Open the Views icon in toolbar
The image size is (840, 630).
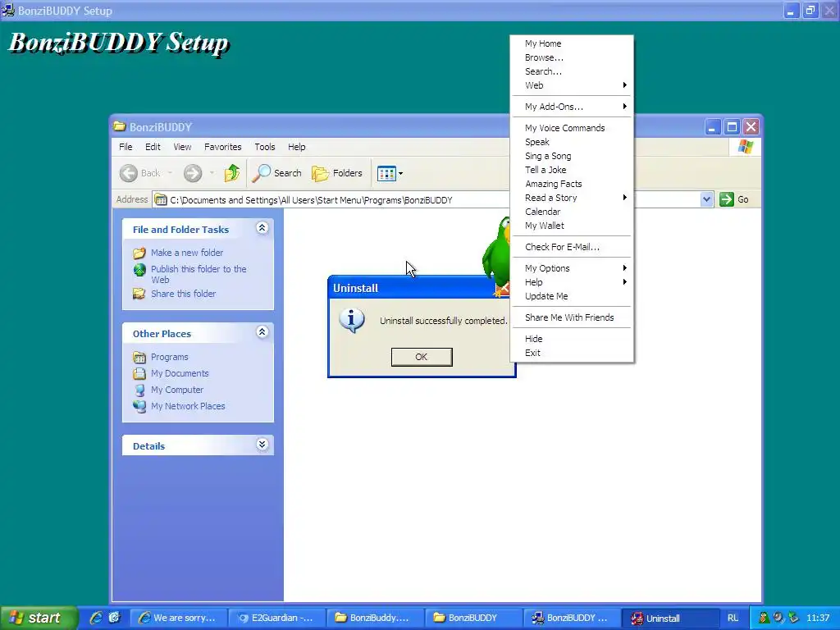tap(386, 173)
